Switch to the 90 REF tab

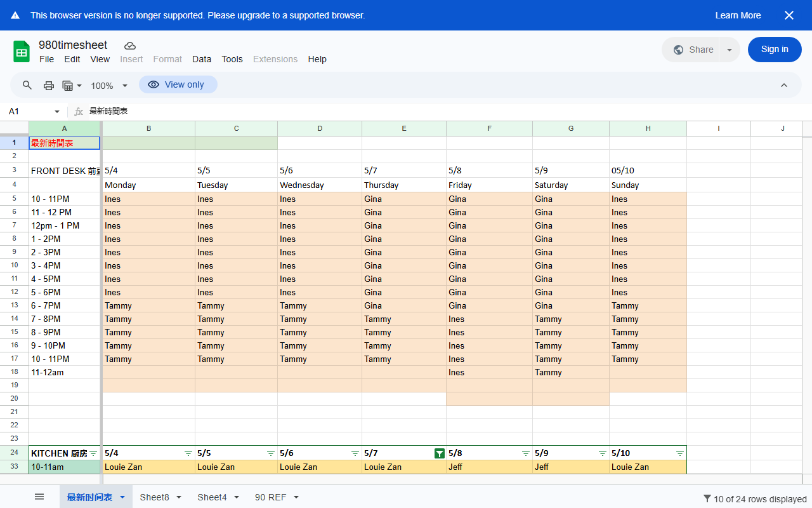pos(271,497)
